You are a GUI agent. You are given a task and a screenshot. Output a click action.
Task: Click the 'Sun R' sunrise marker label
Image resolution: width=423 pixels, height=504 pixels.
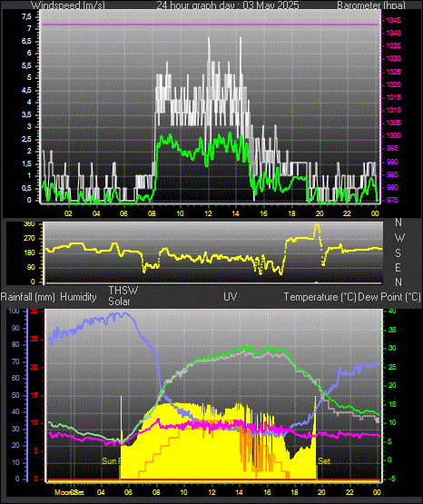[x=111, y=461]
